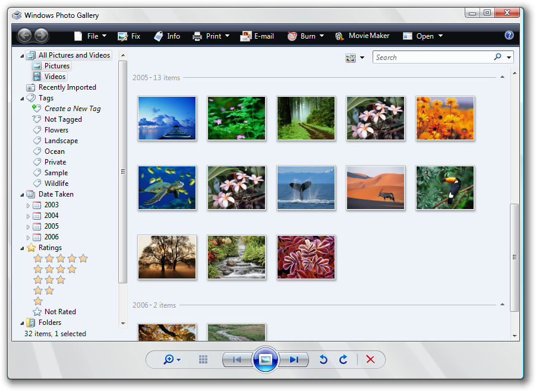
Task: Delete the selected item with red X
Action: [370, 359]
